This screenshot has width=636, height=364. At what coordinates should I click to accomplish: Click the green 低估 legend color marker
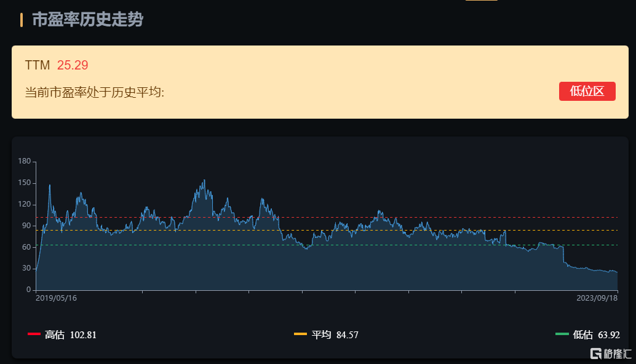(562, 334)
